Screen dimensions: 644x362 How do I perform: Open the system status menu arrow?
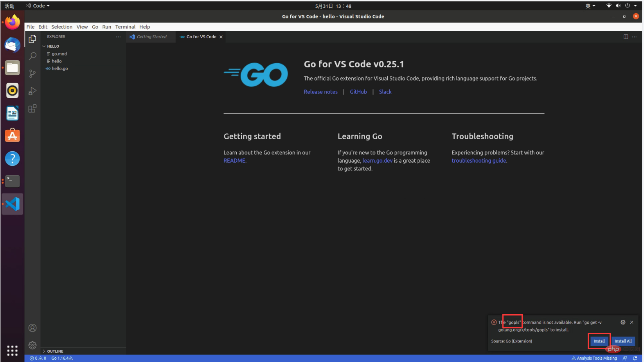point(635,6)
